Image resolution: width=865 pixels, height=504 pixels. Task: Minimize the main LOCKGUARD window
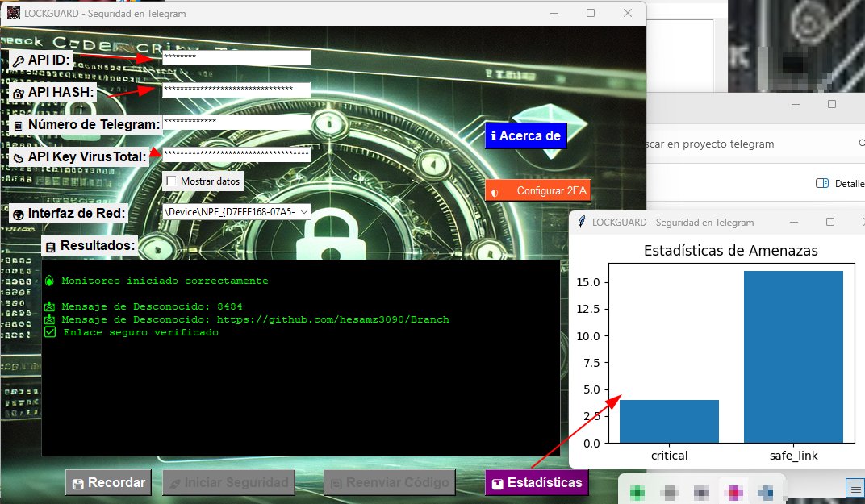[x=554, y=13]
